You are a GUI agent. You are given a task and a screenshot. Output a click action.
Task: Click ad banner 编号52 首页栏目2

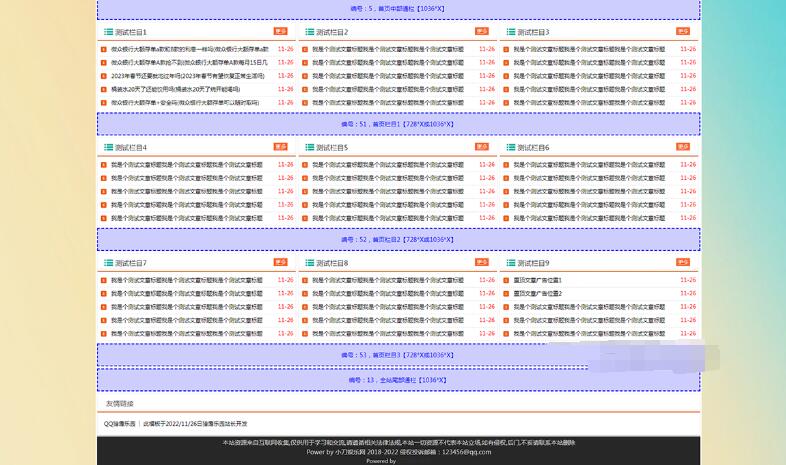click(x=398, y=240)
